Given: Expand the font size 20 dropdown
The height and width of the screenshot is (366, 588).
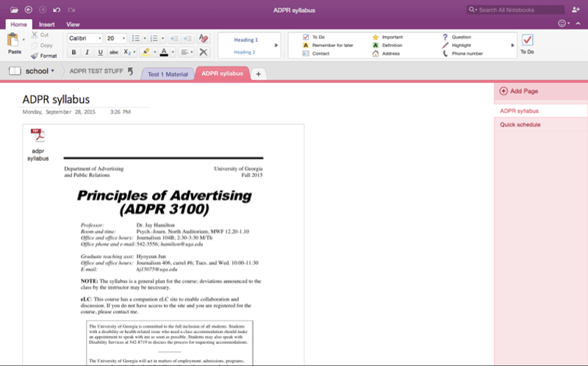Looking at the screenshot, I should tap(123, 38).
